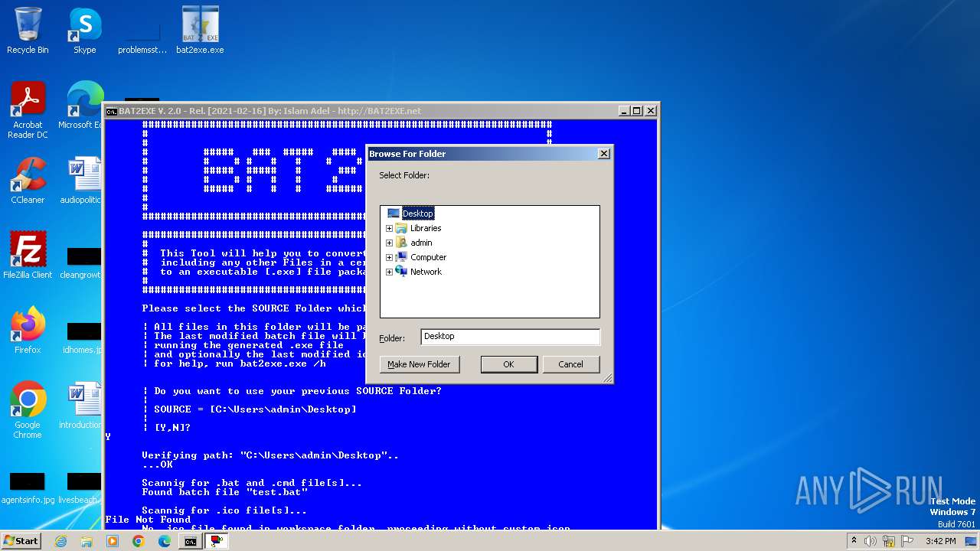Open Internet Explorer from the taskbar
980x551 pixels.
(60, 541)
